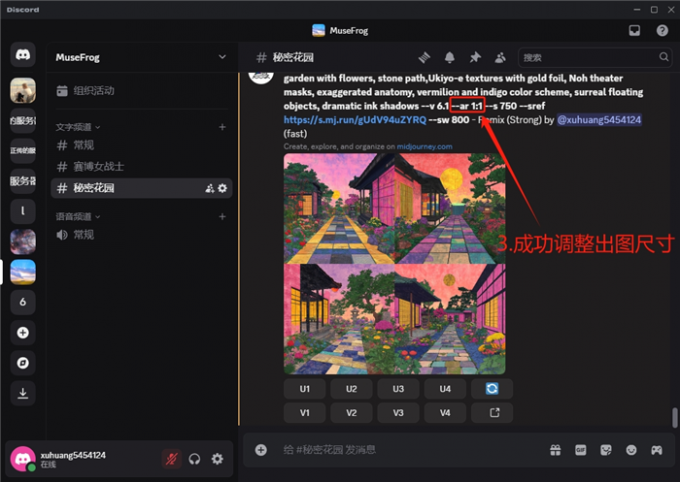
Task: Open the server icon with letter l
Action: click(23, 211)
